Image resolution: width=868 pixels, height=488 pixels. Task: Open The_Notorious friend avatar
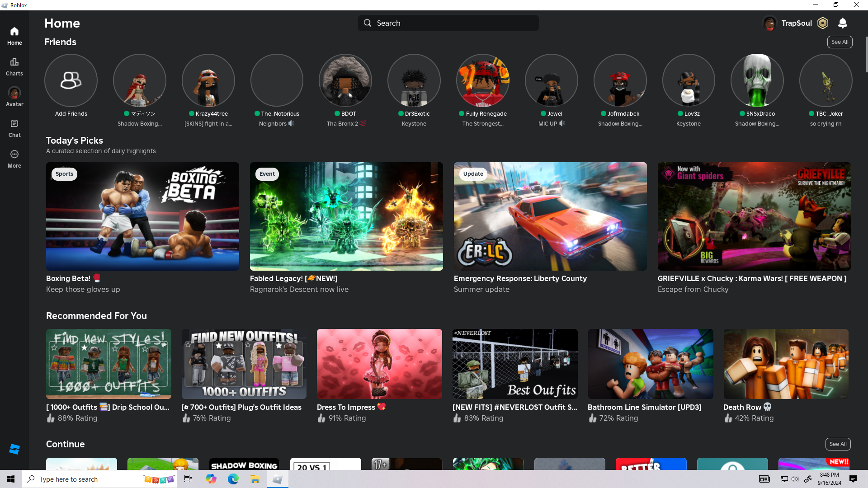[x=277, y=80]
